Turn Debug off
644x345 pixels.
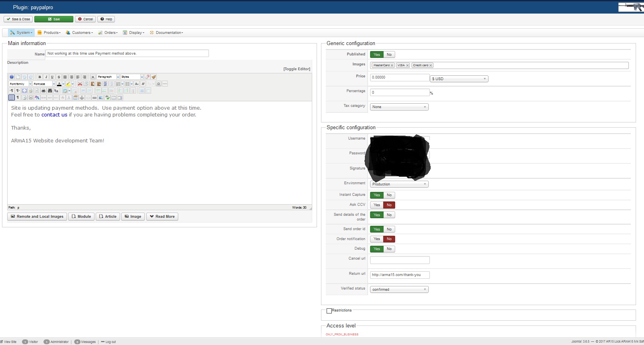389,249
